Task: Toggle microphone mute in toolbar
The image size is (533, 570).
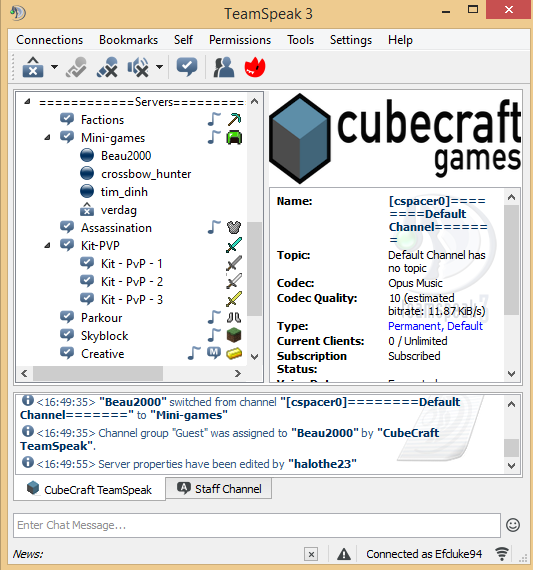Action: pos(107,67)
